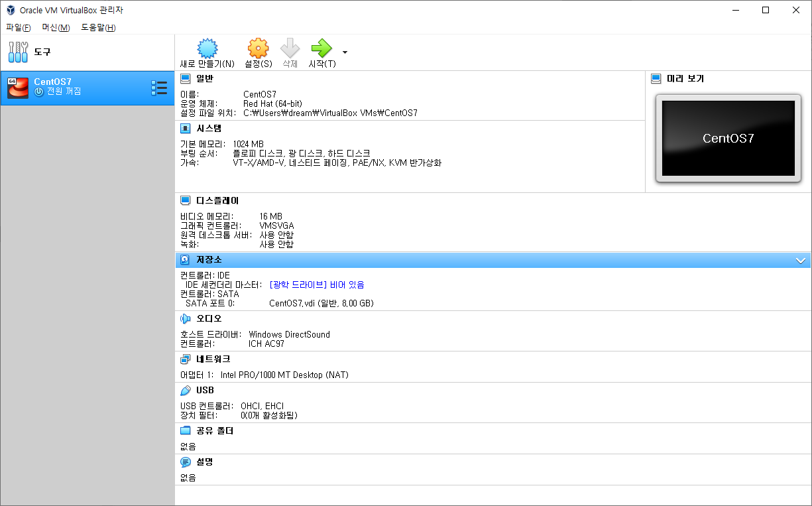The image size is (812, 506).
Task: Open the 머신(M) menu
Action: pos(56,27)
